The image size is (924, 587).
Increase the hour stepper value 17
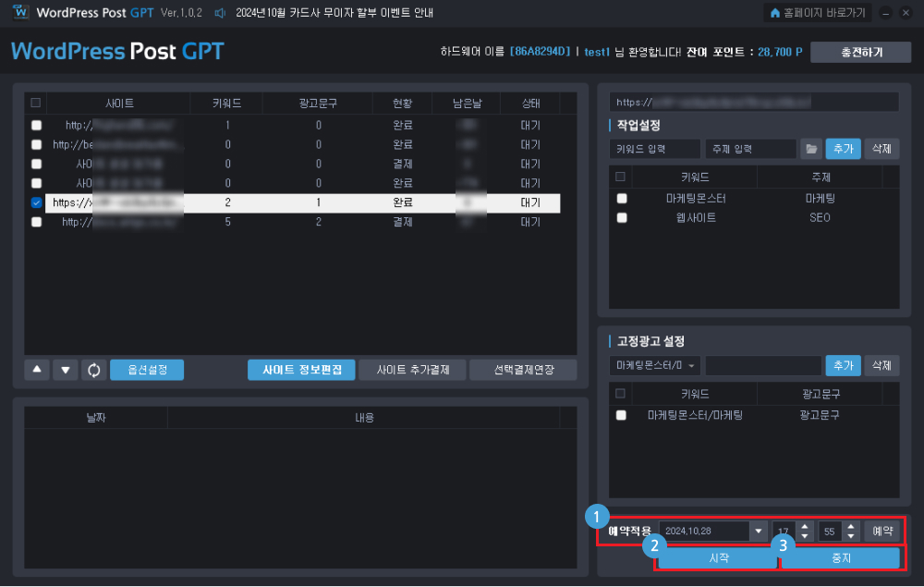click(x=805, y=526)
